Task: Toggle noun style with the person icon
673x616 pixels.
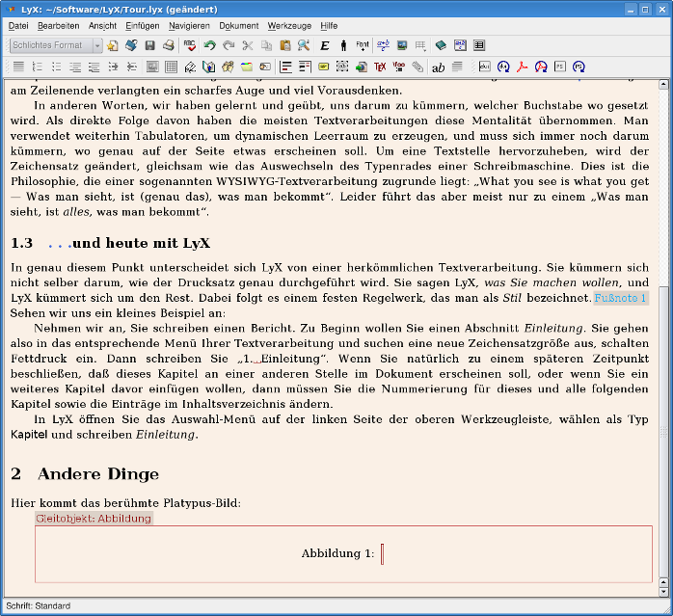Action: [x=343, y=45]
